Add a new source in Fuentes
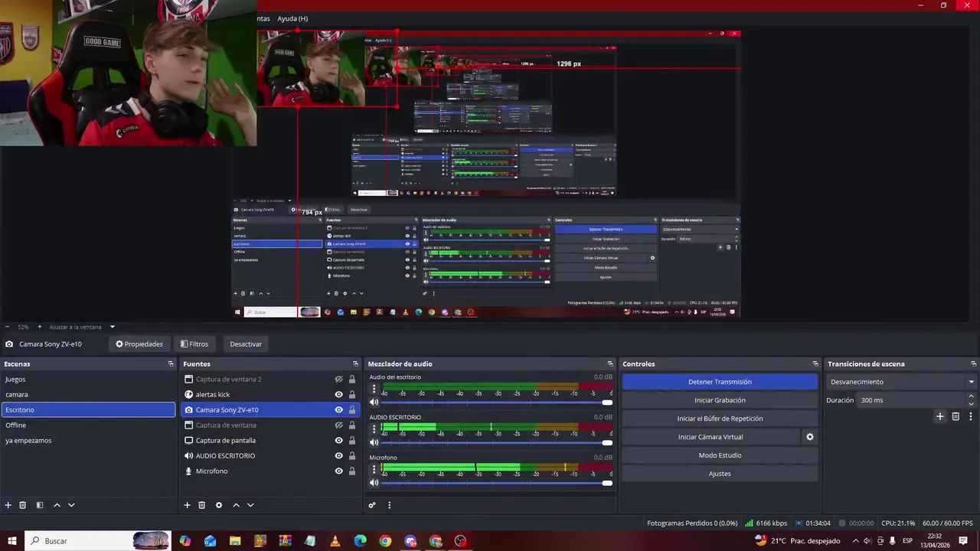 [x=187, y=505]
